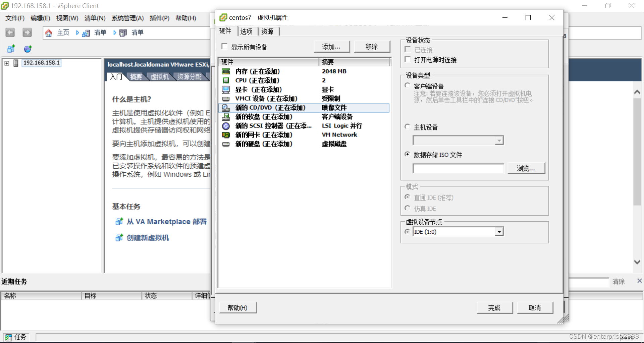Click the home (主页) icon
The width and height of the screenshot is (644, 343).
49,33
